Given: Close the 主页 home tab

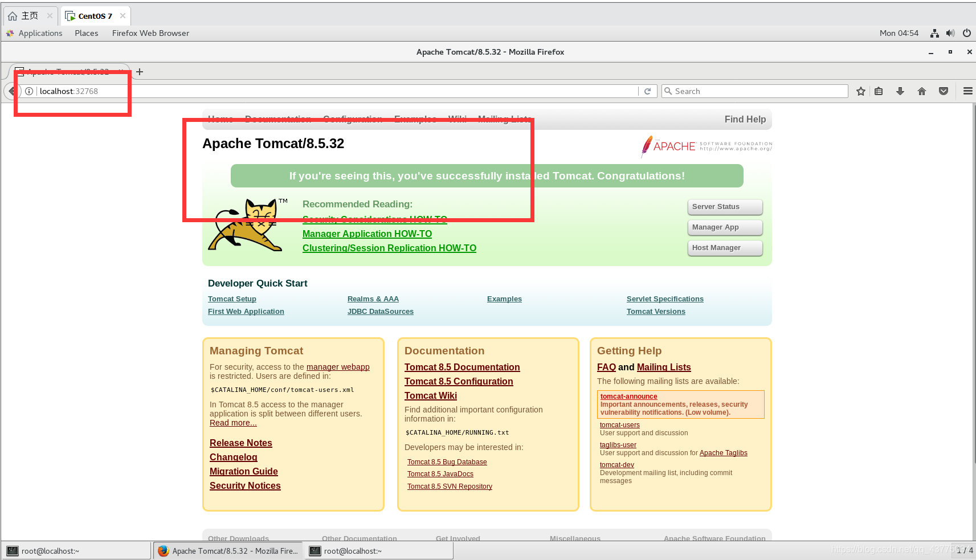Looking at the screenshot, I should pos(50,16).
